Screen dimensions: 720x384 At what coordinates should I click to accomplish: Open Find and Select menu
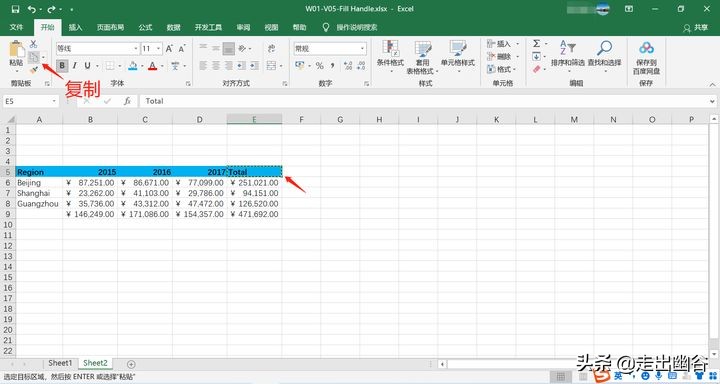pyautogui.click(x=604, y=56)
